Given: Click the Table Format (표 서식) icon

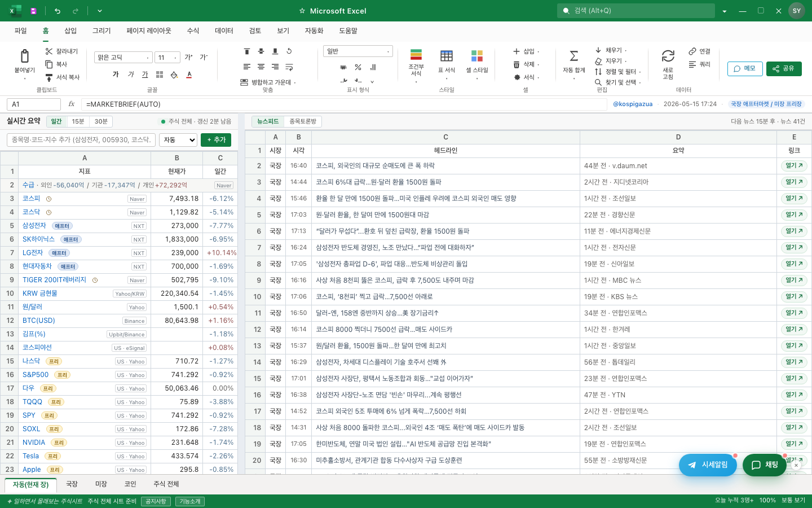Looking at the screenshot, I should pyautogui.click(x=447, y=56).
